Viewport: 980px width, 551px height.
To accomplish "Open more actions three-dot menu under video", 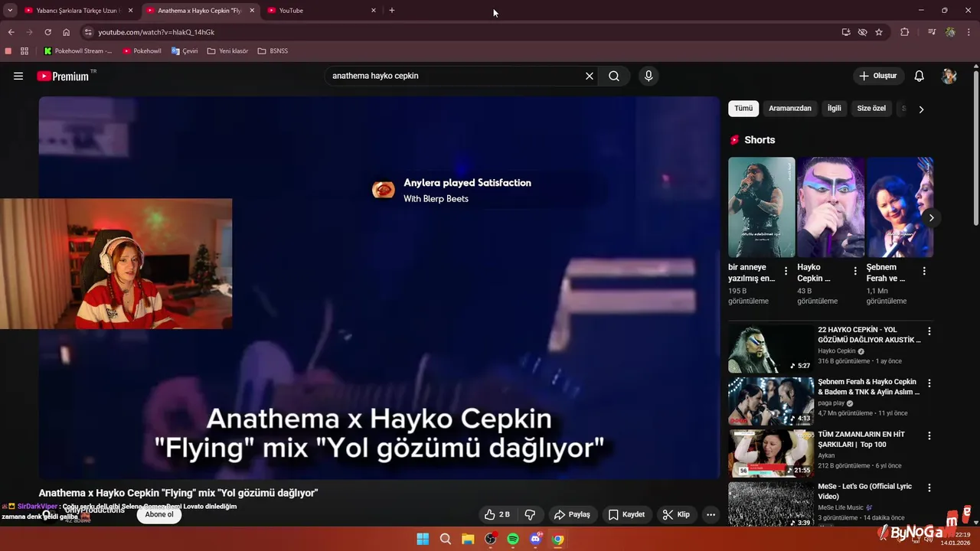I will (x=710, y=514).
